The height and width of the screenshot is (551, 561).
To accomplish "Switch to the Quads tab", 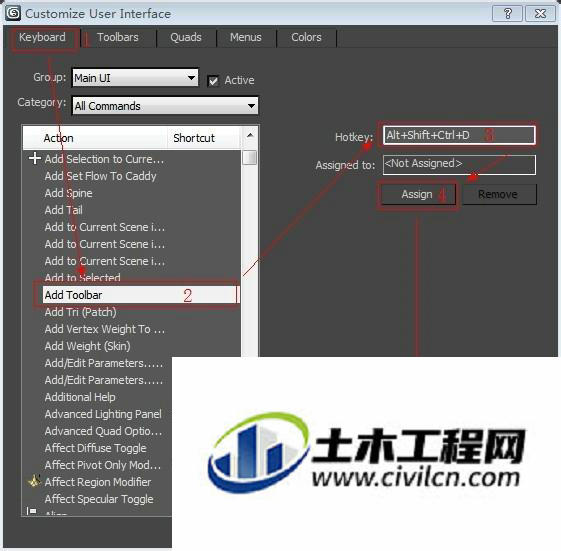I will tap(186, 37).
